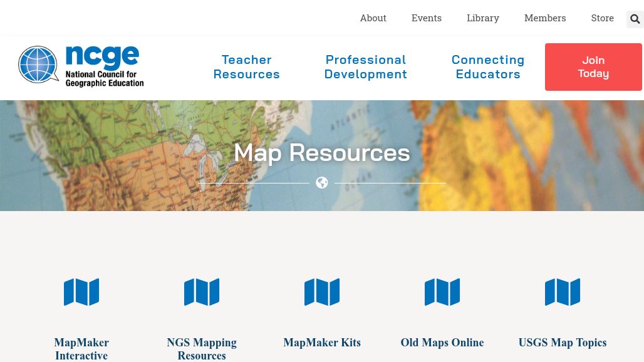Open the MapMaker Interactive link
644x362 pixels.
(x=81, y=349)
